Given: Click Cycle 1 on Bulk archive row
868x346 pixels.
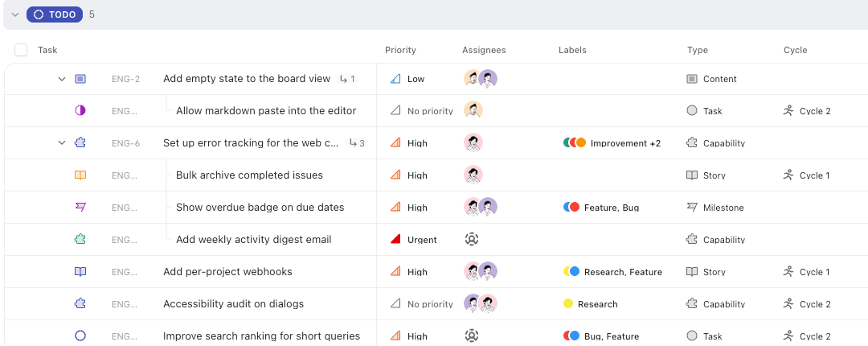Looking at the screenshot, I should [x=807, y=175].
